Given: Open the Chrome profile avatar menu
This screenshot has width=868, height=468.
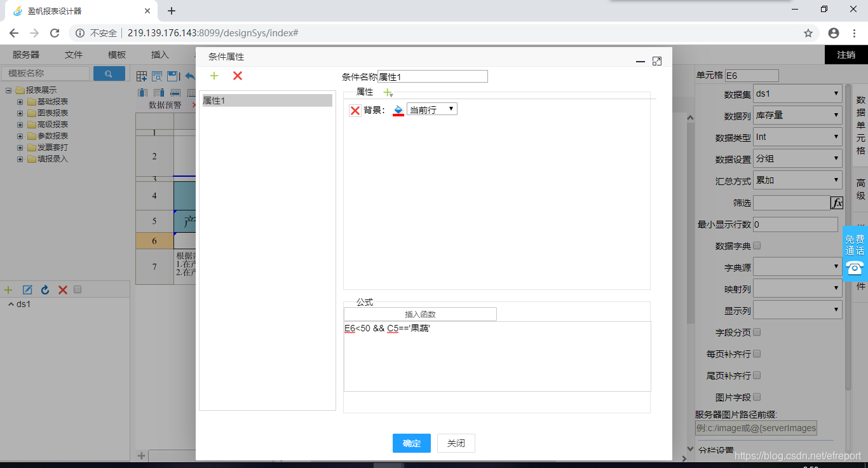Looking at the screenshot, I should pyautogui.click(x=834, y=33).
